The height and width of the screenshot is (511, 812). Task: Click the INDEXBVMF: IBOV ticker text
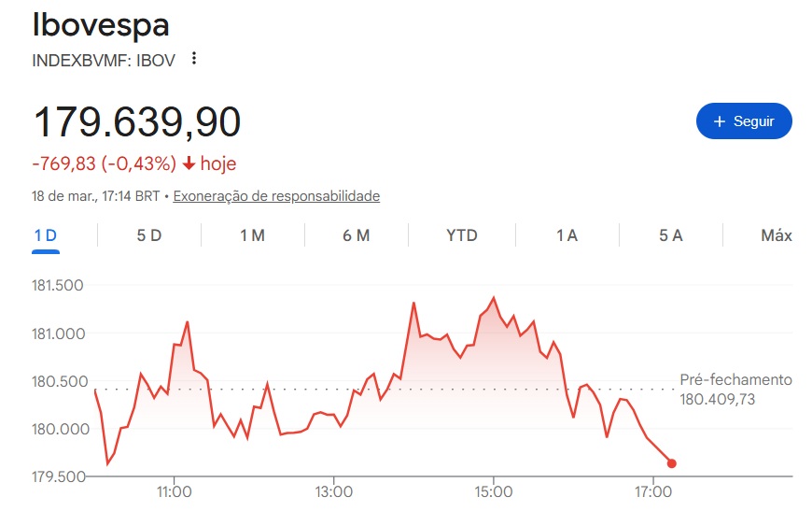point(104,59)
